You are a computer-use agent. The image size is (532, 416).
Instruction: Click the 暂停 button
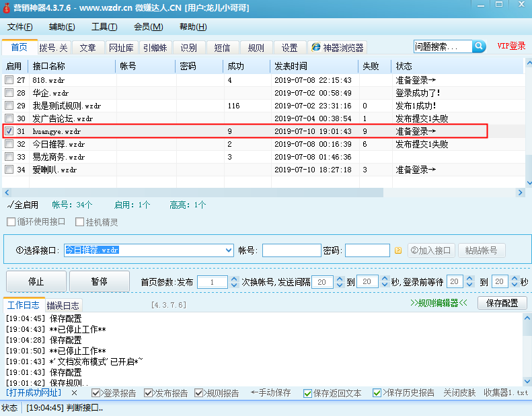[x=99, y=281]
